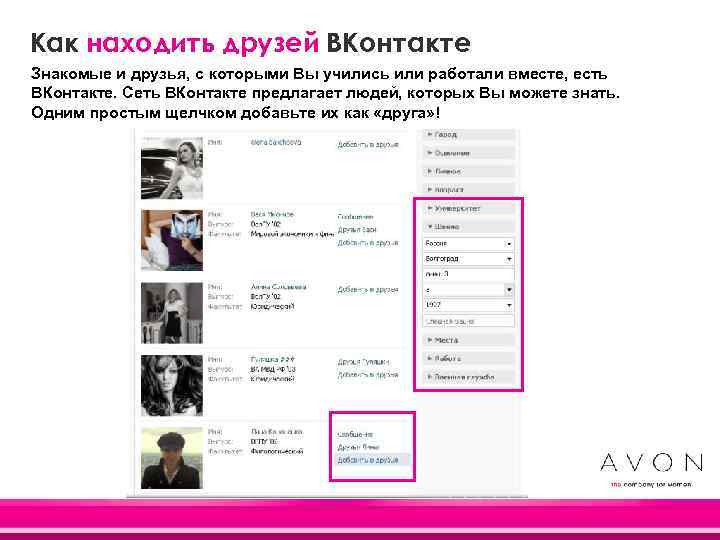Image resolution: width=720 pixels, height=540 pixels.
Task: Expand the Работа filter section
Action: (x=468, y=359)
